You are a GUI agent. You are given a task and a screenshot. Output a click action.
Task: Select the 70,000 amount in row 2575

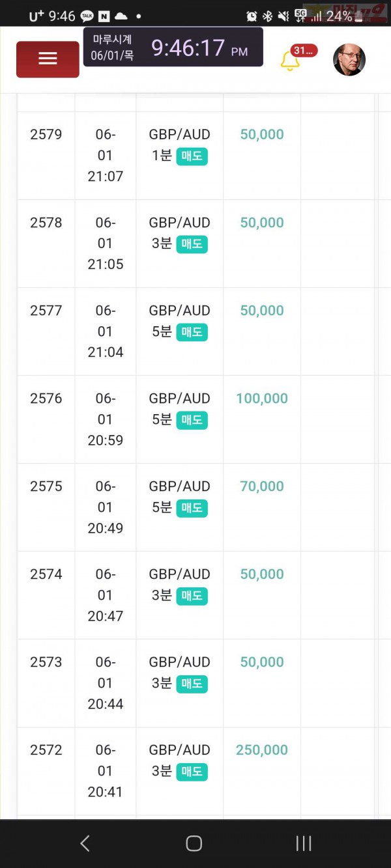[x=262, y=486]
